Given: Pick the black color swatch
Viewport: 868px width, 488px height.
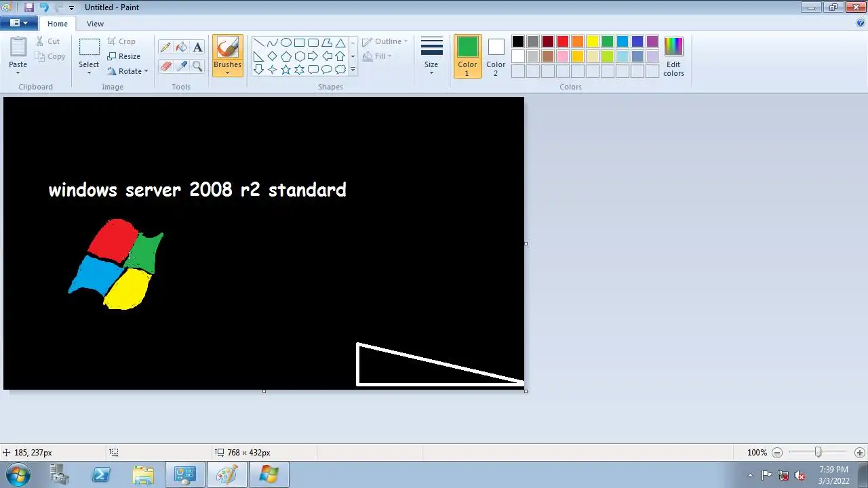Looking at the screenshot, I should point(518,42).
